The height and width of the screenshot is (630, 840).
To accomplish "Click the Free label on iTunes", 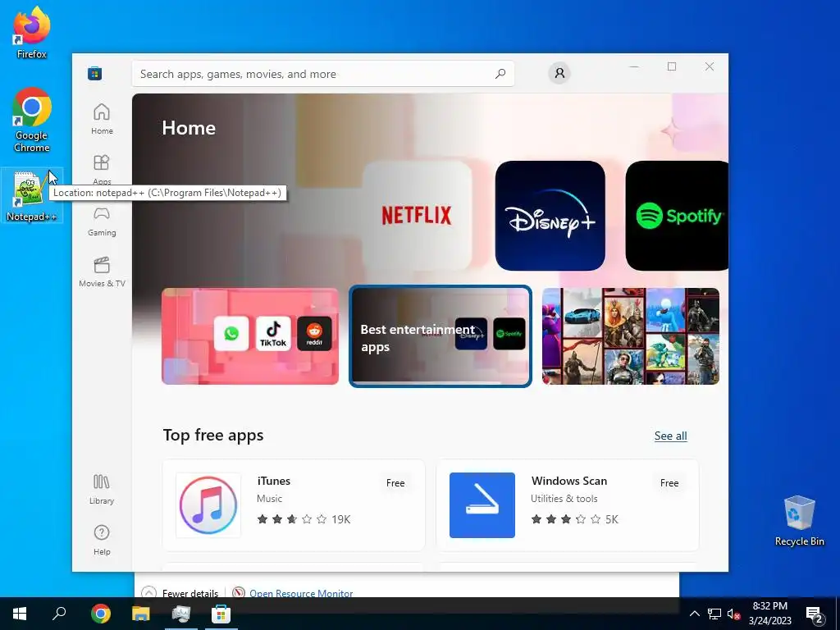I will [x=395, y=482].
